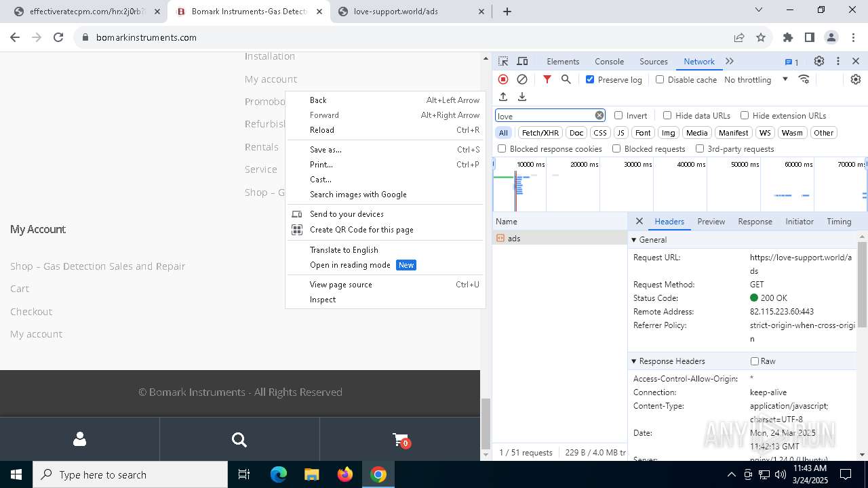Viewport: 868px width, 488px height.
Task: Click the element inspector picker icon
Action: coord(503,61)
